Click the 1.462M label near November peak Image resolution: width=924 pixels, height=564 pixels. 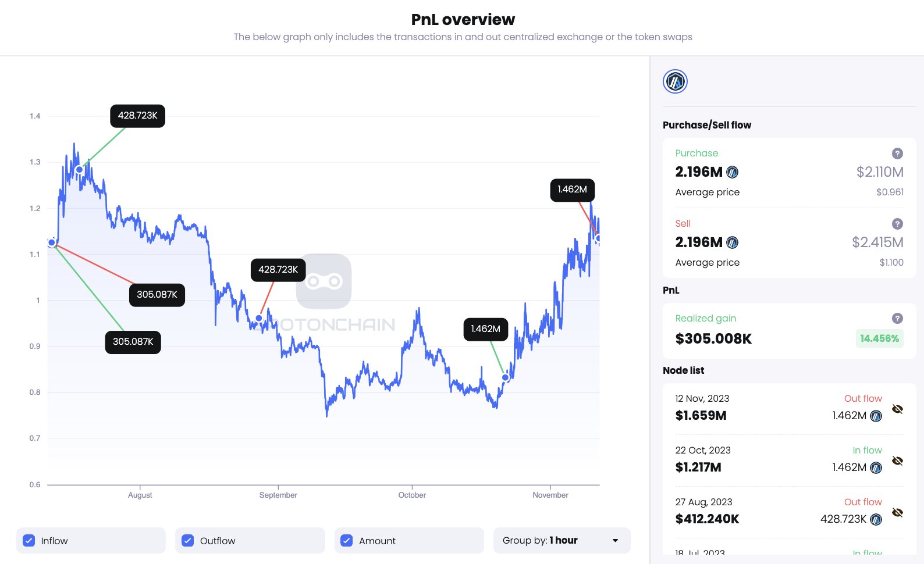572,190
